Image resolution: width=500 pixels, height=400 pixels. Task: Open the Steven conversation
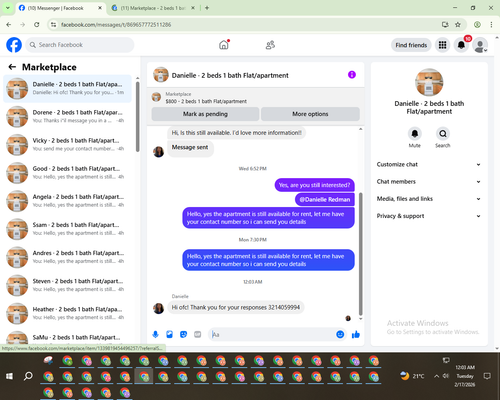(67, 285)
